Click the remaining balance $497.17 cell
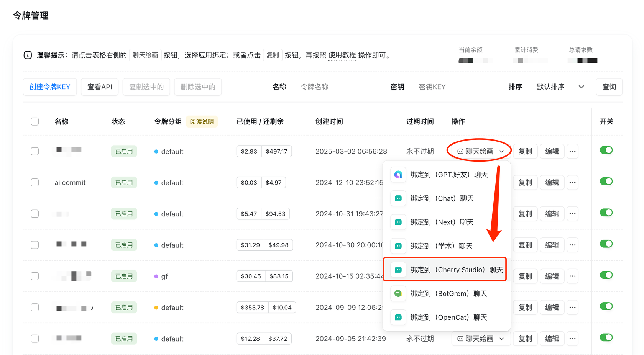 (x=276, y=151)
